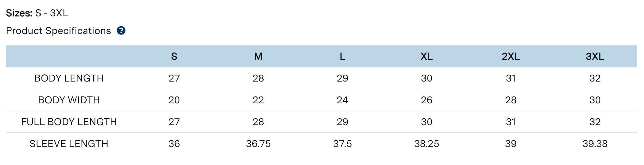Click the Sizes S - 3XL text
The height and width of the screenshot is (165, 644).
37,13
